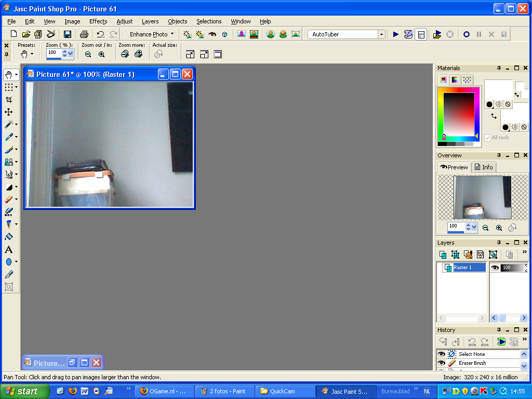Open the Effects menu

click(98, 21)
